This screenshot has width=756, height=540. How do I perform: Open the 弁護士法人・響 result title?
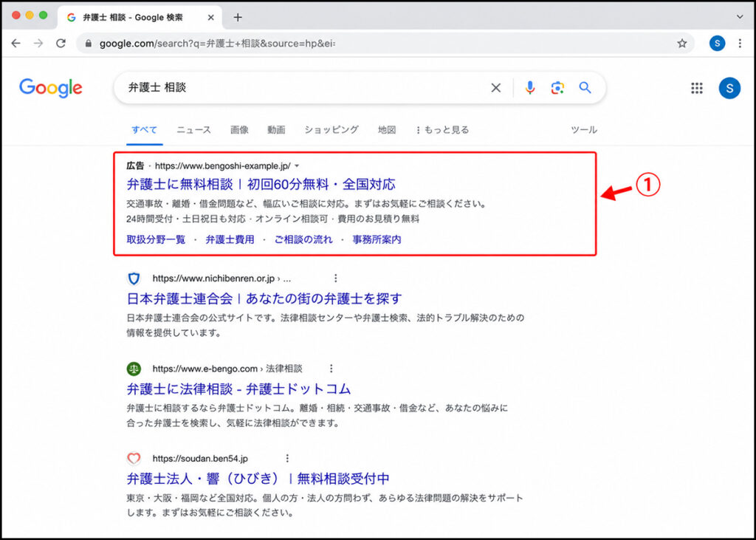point(258,479)
